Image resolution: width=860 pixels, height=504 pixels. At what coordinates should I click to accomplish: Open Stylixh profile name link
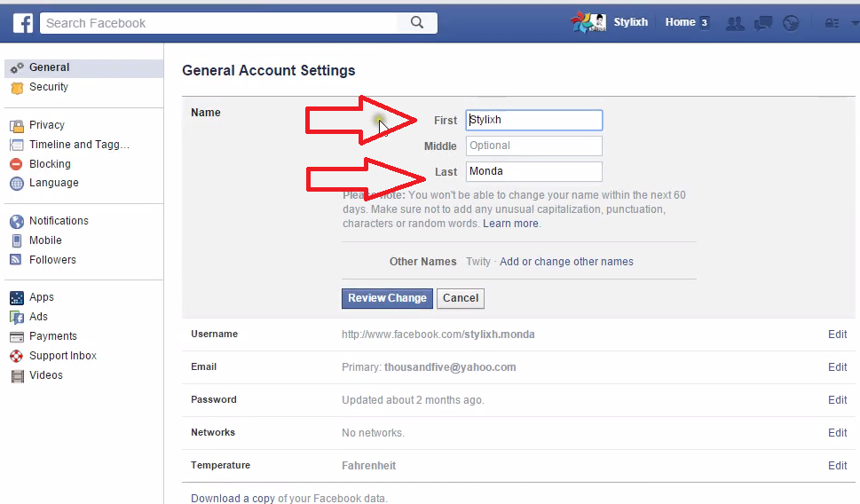click(x=631, y=22)
